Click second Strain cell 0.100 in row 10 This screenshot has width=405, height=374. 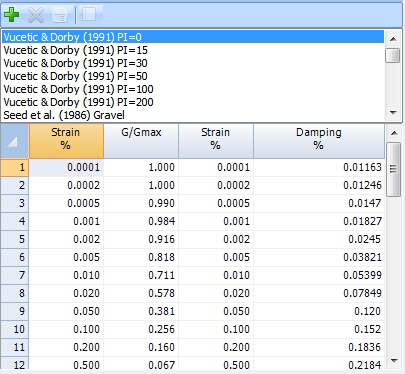(x=216, y=329)
